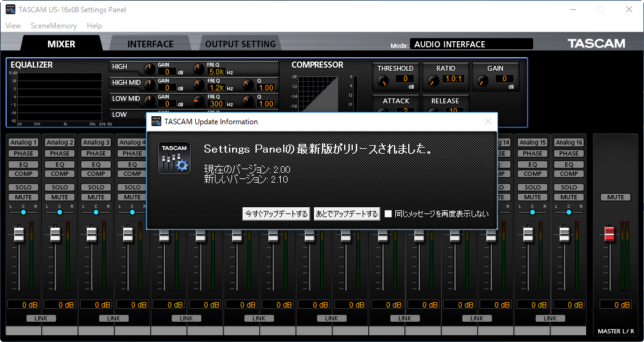Click the Analog 1 0 dB level field
644x342 pixels.
[23, 304]
